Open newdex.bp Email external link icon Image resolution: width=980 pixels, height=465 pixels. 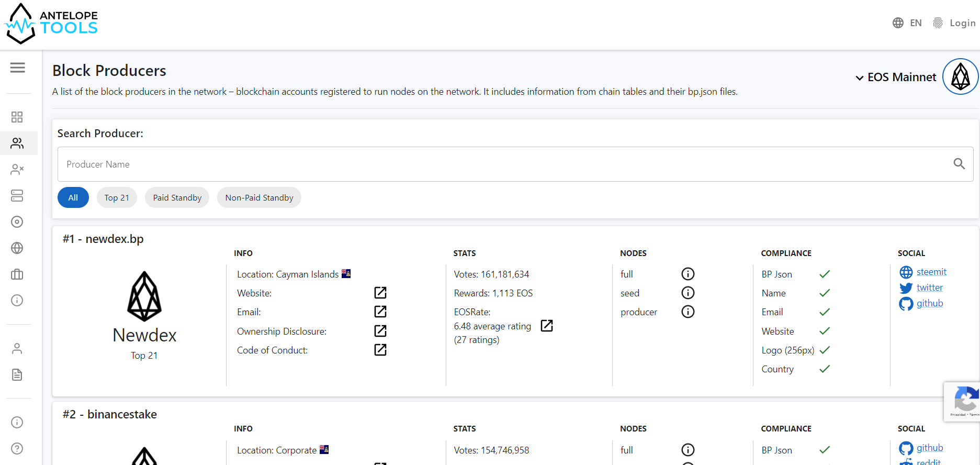pos(380,312)
